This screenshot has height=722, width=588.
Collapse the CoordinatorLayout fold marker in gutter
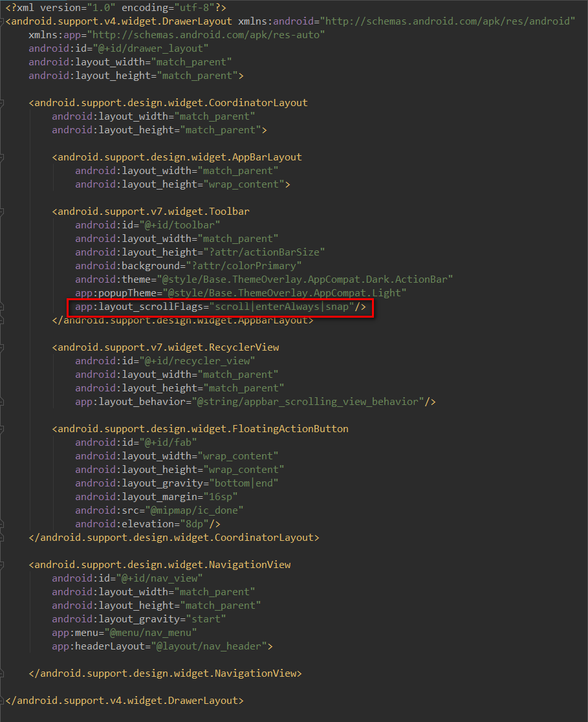tap(2, 103)
